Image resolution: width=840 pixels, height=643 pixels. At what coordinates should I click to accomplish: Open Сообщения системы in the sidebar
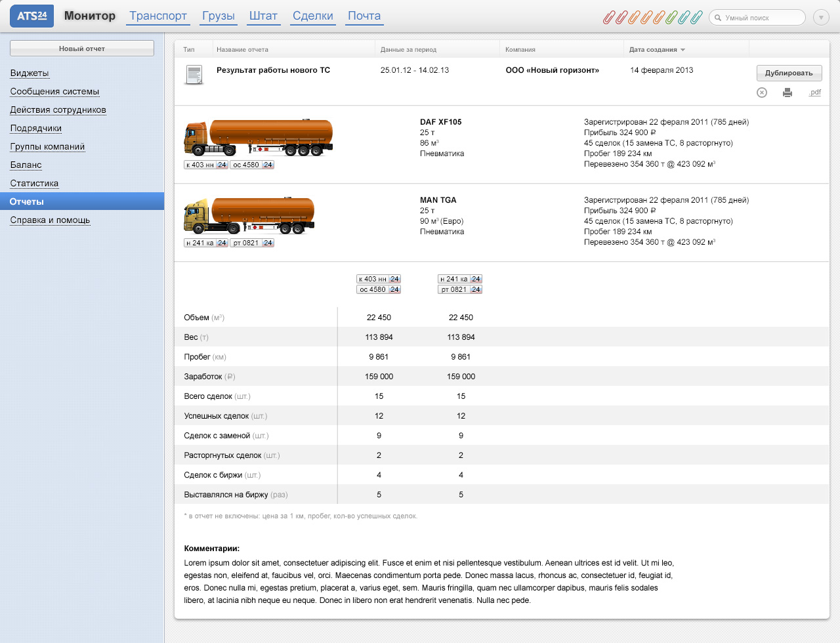tap(54, 91)
